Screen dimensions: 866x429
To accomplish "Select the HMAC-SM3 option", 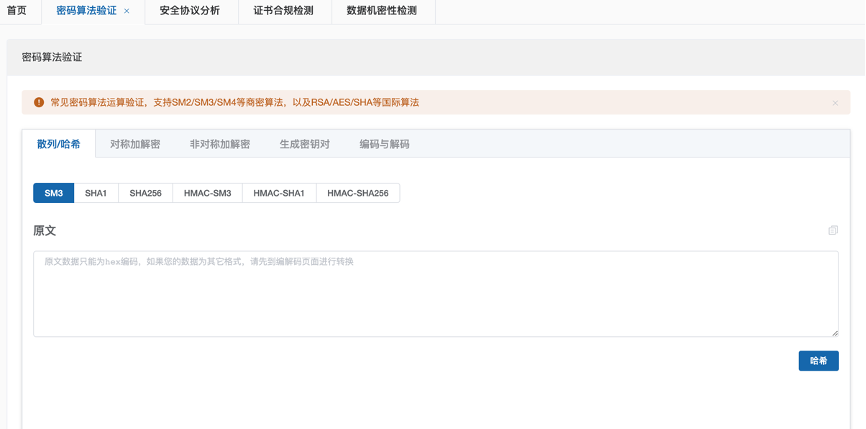I will pyautogui.click(x=207, y=193).
